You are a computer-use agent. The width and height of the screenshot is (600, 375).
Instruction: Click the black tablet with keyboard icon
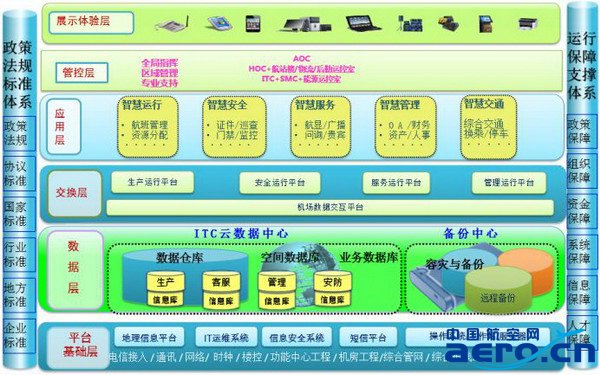coord(363,23)
